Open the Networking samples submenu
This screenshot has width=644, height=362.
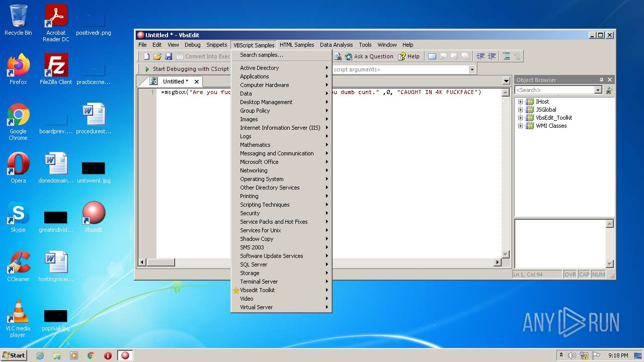281,170
